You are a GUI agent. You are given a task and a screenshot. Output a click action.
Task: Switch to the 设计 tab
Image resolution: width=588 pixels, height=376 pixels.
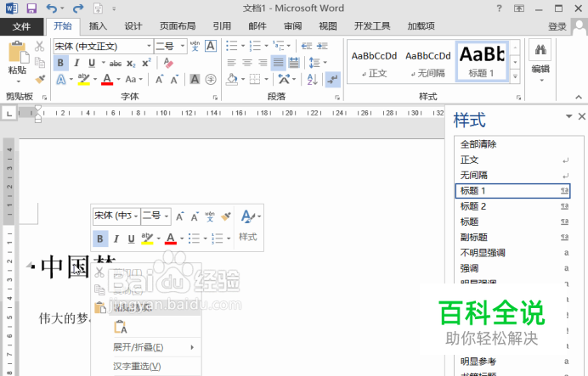point(133,25)
